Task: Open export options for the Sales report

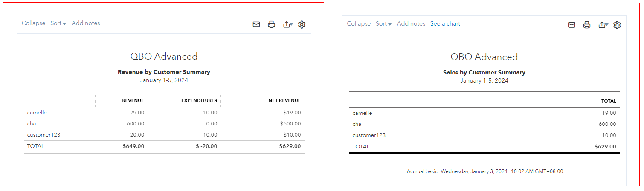Action: point(603,25)
